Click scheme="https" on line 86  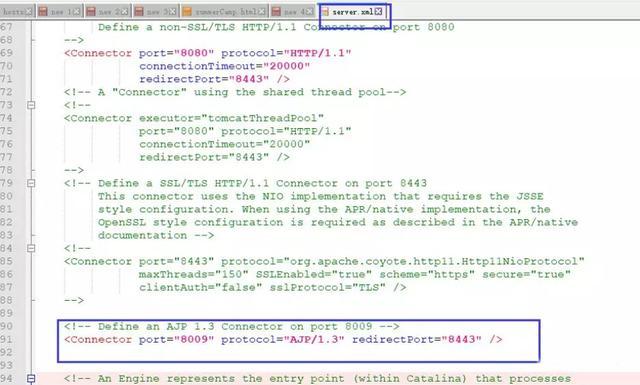[x=427, y=274]
